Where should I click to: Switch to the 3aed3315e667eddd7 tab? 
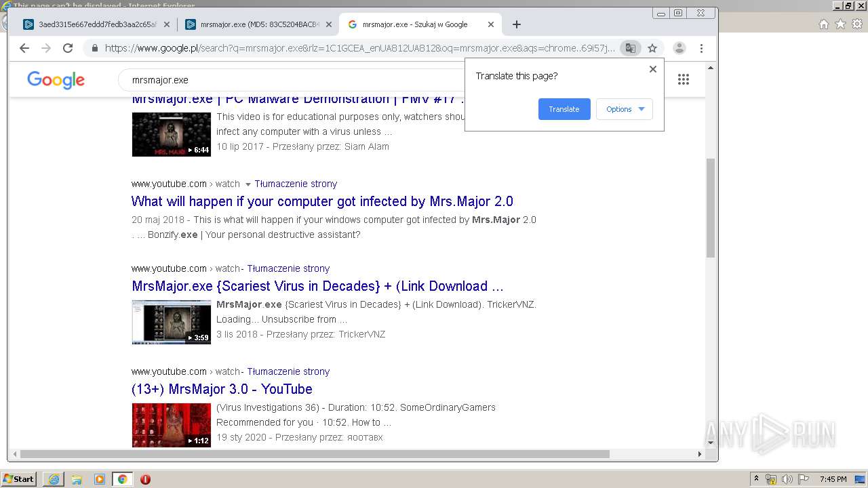(x=96, y=24)
